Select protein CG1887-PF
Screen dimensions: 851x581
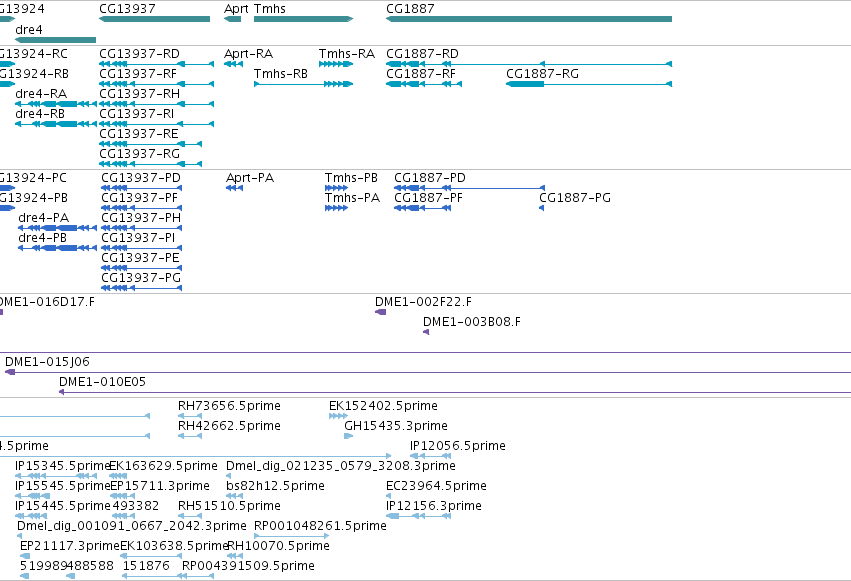coord(422,208)
